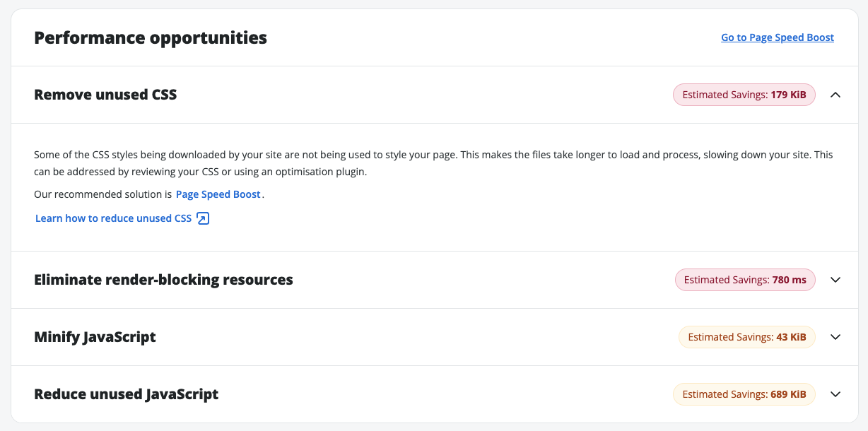Click the 'Our recommended solution is' text
This screenshot has height=431, width=868.
coord(102,194)
